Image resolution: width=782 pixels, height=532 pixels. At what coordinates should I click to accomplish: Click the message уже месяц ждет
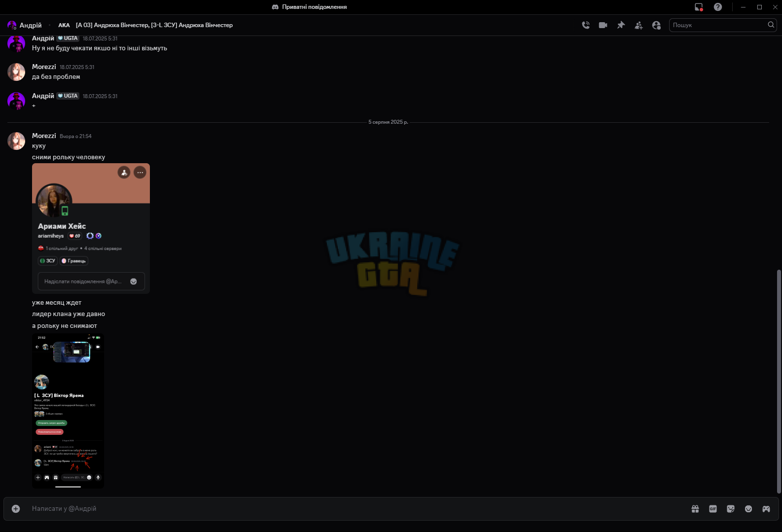click(57, 303)
